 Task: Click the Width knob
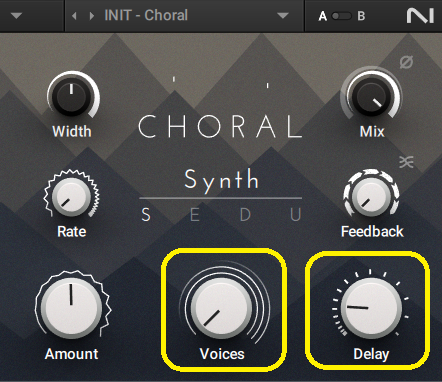pyautogui.click(x=72, y=96)
